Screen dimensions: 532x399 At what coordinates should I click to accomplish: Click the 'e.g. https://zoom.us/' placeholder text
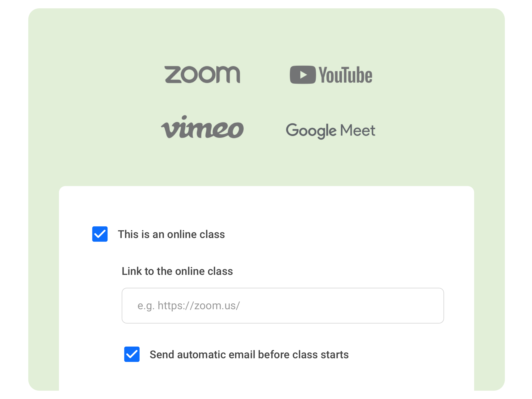click(x=188, y=306)
